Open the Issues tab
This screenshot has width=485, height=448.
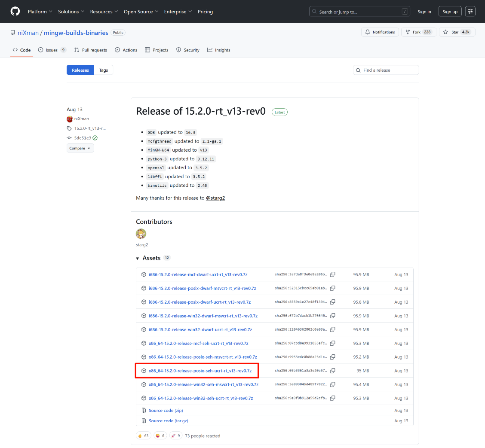(52, 50)
